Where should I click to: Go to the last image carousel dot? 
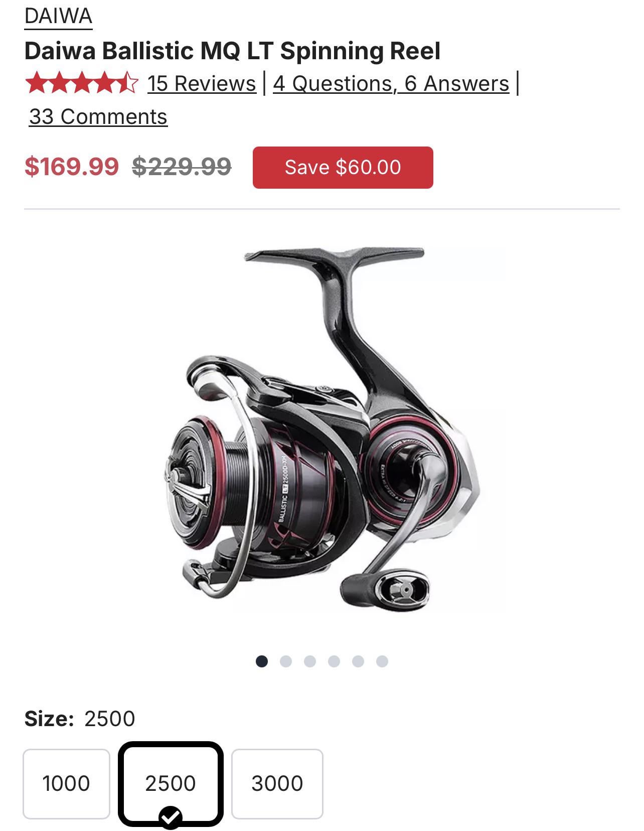(x=382, y=661)
